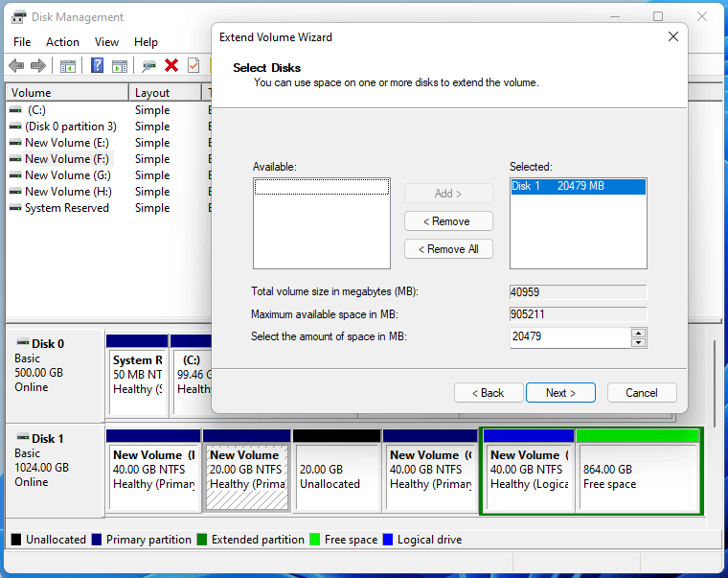Click the Disk 1 disk icon
This screenshot has height=578, width=728.
pos(23,438)
